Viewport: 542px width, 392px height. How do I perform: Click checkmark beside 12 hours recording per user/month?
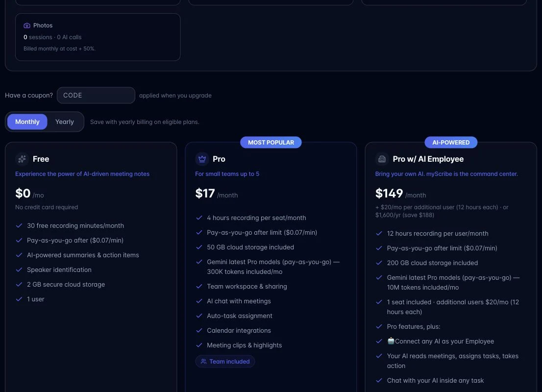pos(379,233)
